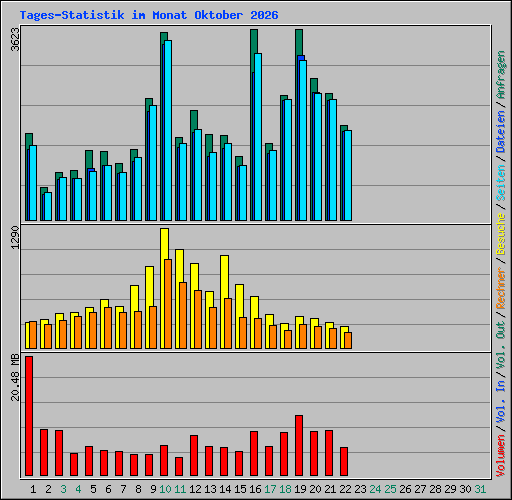Select day 19 on the x-axis
Screen dimensions: 512x500
click(300, 489)
